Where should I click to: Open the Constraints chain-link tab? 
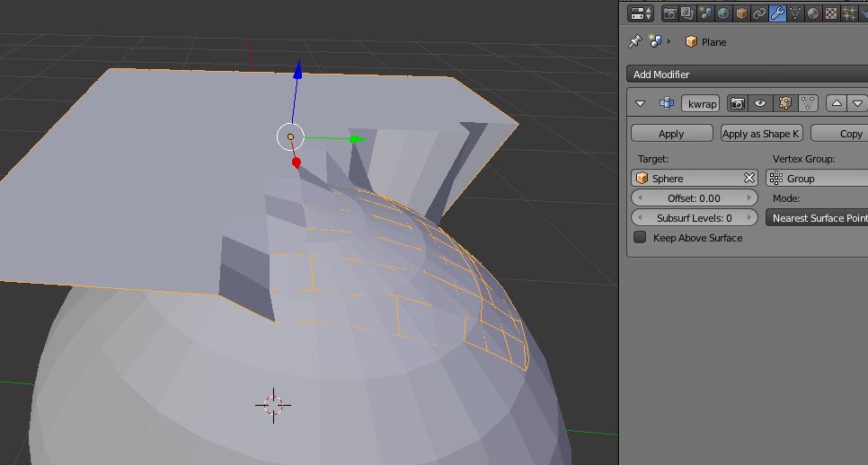(759, 13)
